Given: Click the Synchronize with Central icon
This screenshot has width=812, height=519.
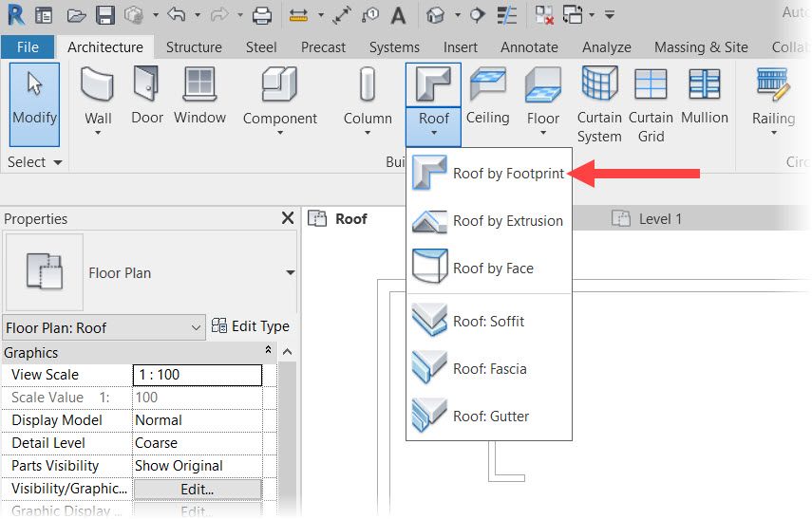Looking at the screenshot, I should (x=134, y=15).
